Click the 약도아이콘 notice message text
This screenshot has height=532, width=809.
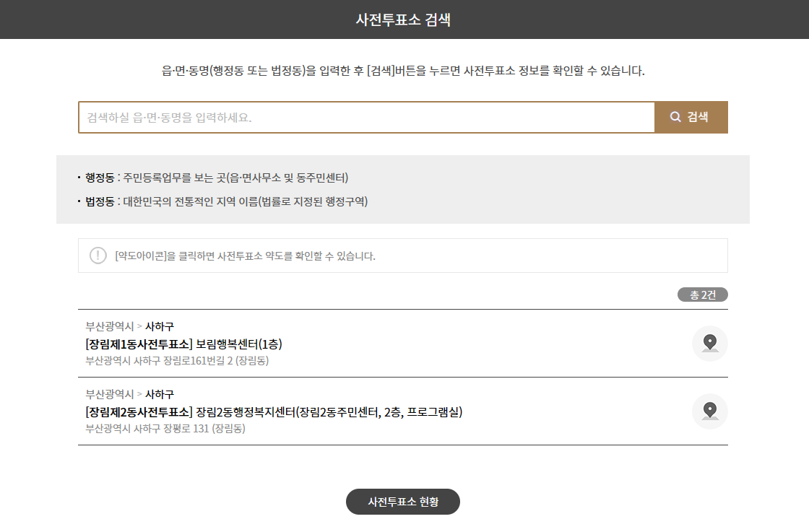(x=246, y=256)
